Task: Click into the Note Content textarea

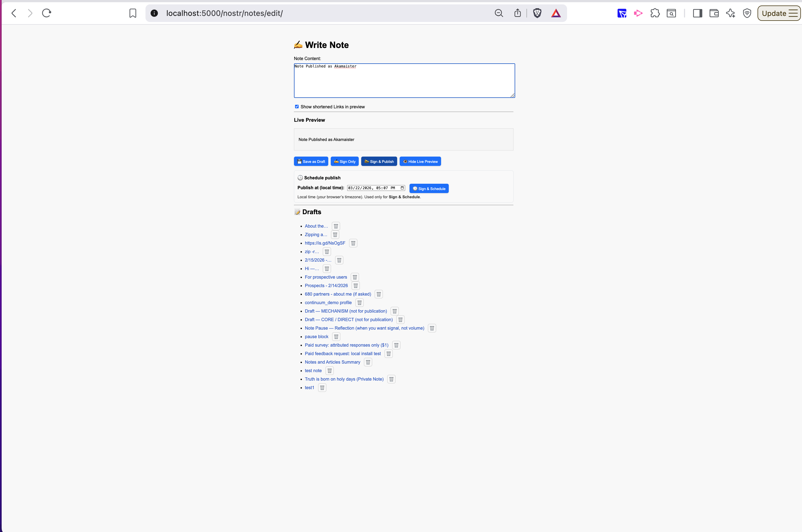Action: [x=404, y=81]
